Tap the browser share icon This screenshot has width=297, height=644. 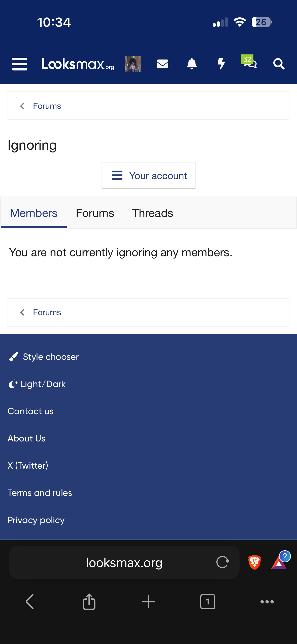[x=89, y=602]
